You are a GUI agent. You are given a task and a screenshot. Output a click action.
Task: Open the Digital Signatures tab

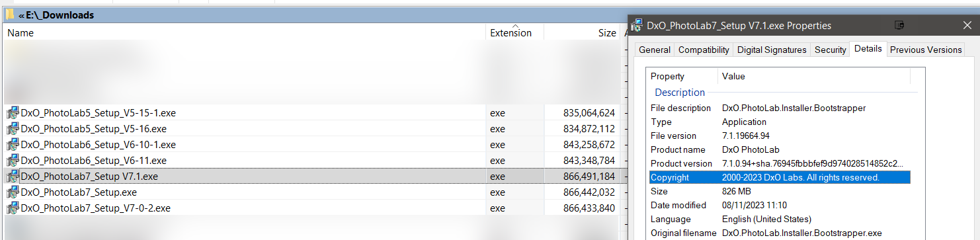coord(772,50)
